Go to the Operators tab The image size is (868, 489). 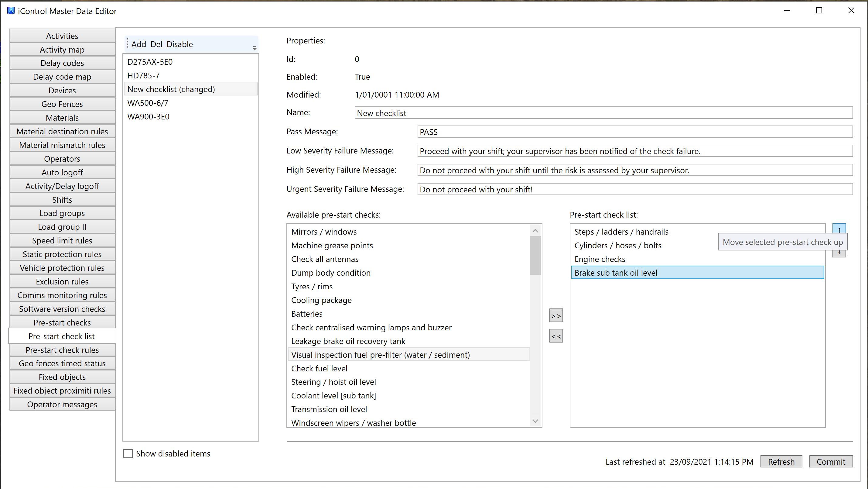[x=62, y=159]
